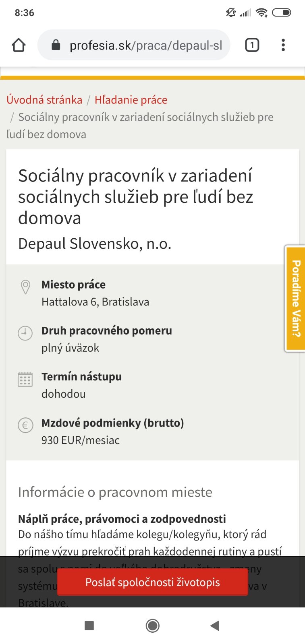Tap the profesia.sk address bar
Viewport: 305px width, 644px height.
pyautogui.click(x=145, y=45)
